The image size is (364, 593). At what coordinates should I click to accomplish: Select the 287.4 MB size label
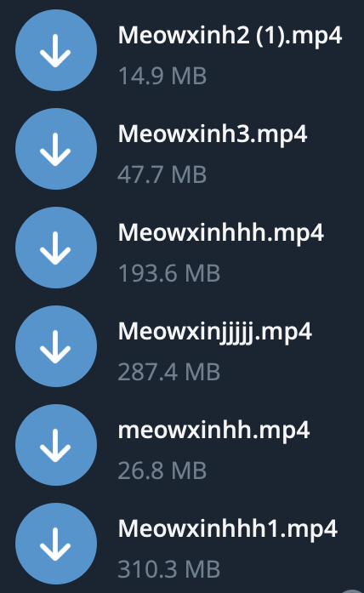pyautogui.click(x=169, y=372)
